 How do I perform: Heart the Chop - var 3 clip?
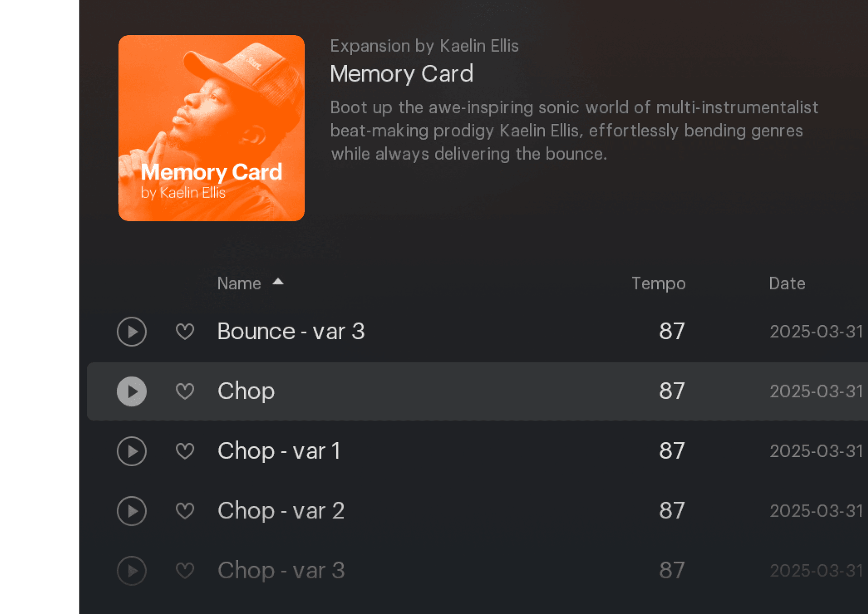[185, 571]
